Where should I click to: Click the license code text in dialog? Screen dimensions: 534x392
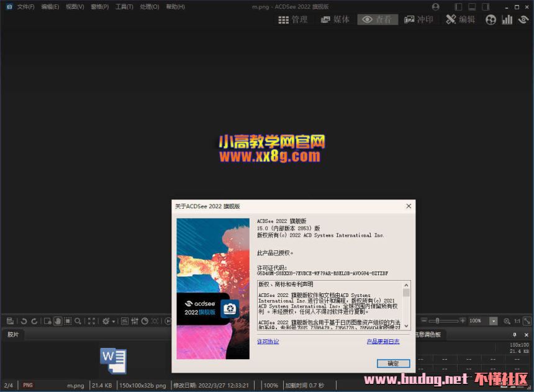coord(322,273)
